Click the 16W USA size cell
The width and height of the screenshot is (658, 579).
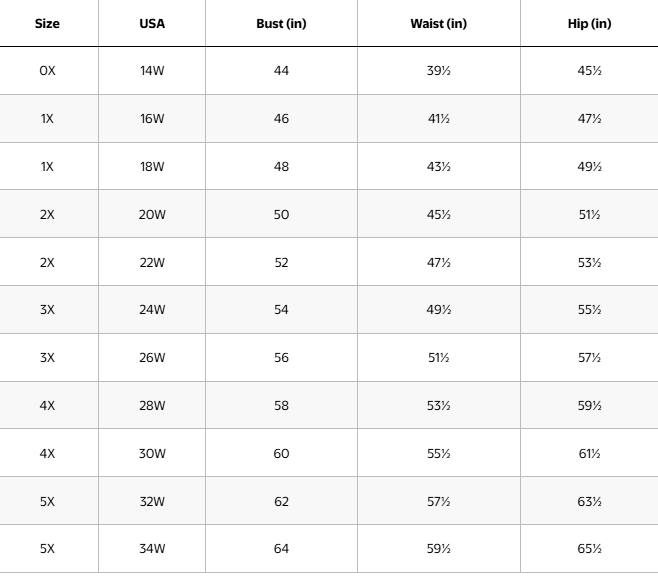click(x=152, y=119)
